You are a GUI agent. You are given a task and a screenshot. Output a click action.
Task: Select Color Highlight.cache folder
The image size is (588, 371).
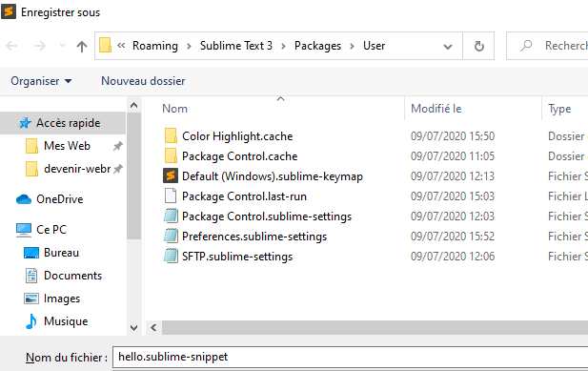(x=237, y=136)
